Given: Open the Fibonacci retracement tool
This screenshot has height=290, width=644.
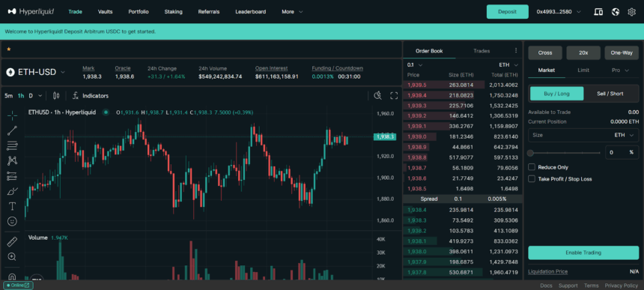Looking at the screenshot, I should tap(12, 146).
